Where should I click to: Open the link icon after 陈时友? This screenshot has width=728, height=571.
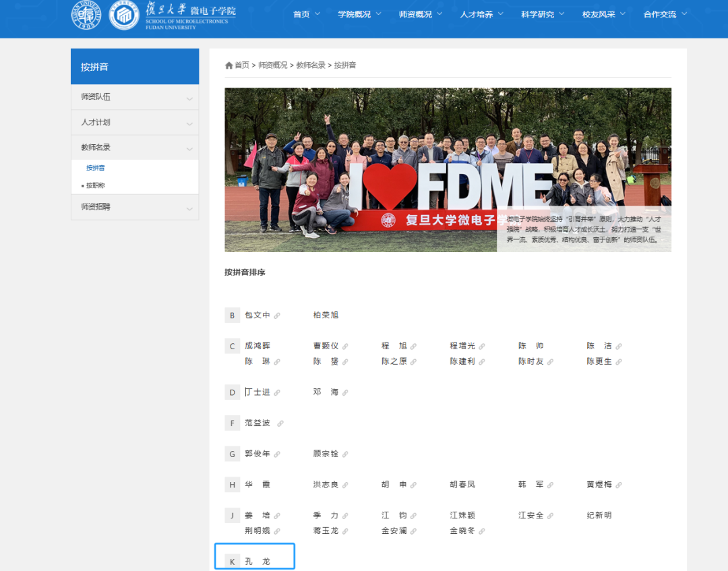click(x=550, y=361)
